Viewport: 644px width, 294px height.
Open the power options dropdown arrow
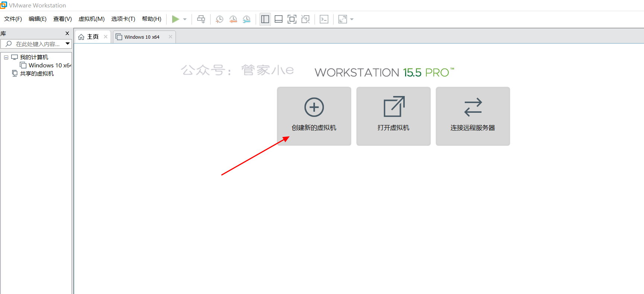coord(185,19)
